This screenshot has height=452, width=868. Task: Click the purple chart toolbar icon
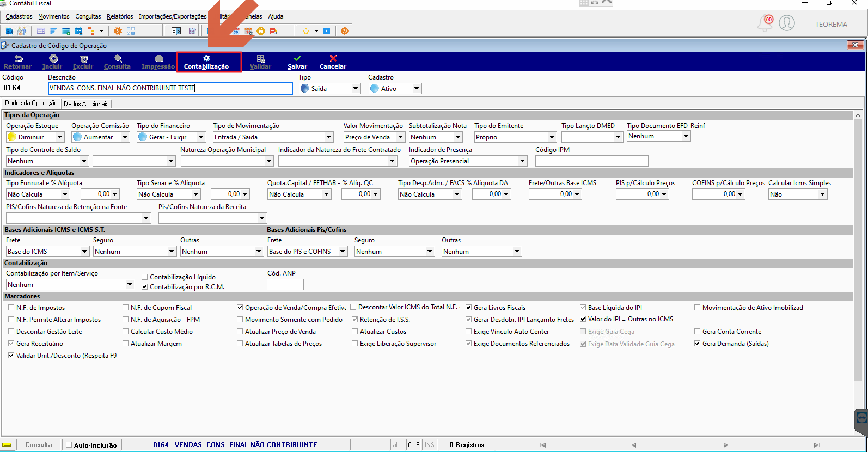pyautogui.click(x=192, y=31)
